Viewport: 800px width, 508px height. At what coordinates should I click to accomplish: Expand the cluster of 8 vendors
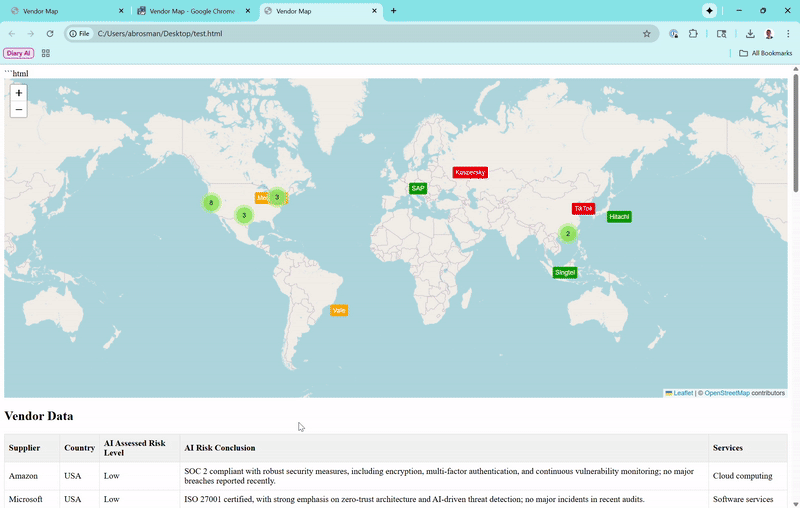211,203
